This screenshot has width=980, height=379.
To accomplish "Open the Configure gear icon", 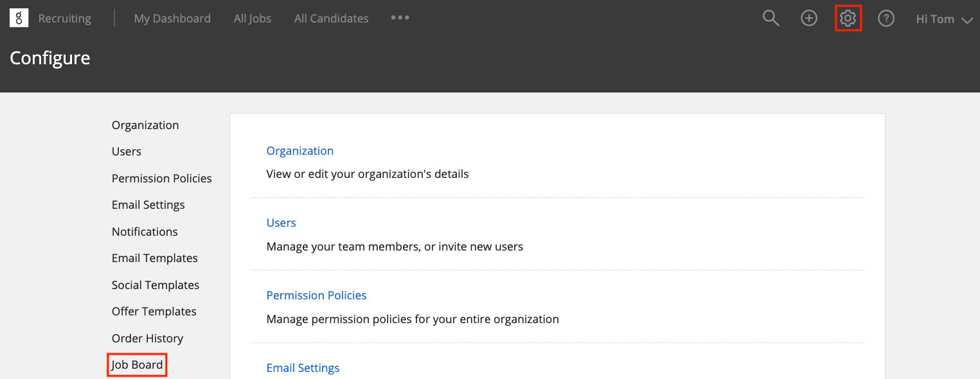I will point(848,19).
